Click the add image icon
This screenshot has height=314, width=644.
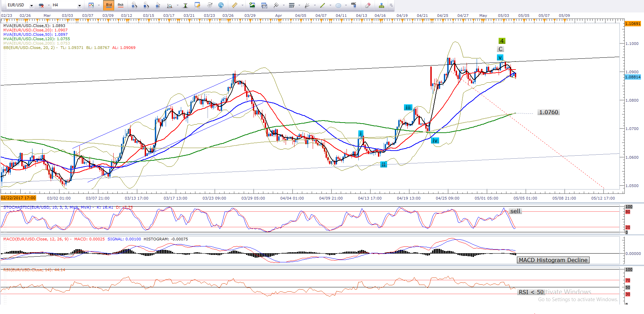click(252, 5)
